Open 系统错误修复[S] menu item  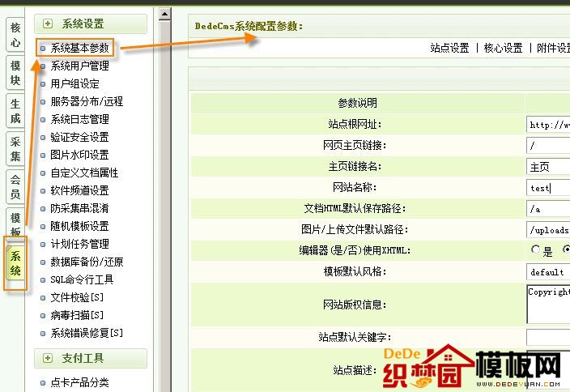coord(87,333)
